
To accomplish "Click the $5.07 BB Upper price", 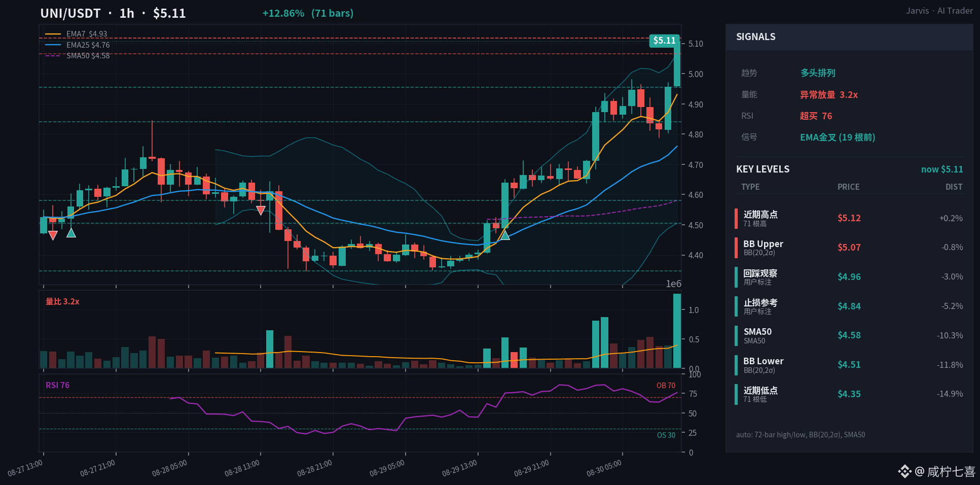I will [x=849, y=248].
